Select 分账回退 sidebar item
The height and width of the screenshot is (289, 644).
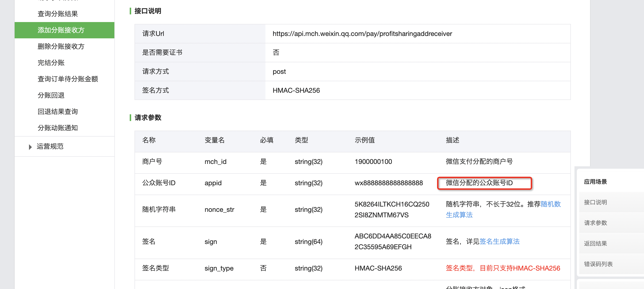click(51, 95)
